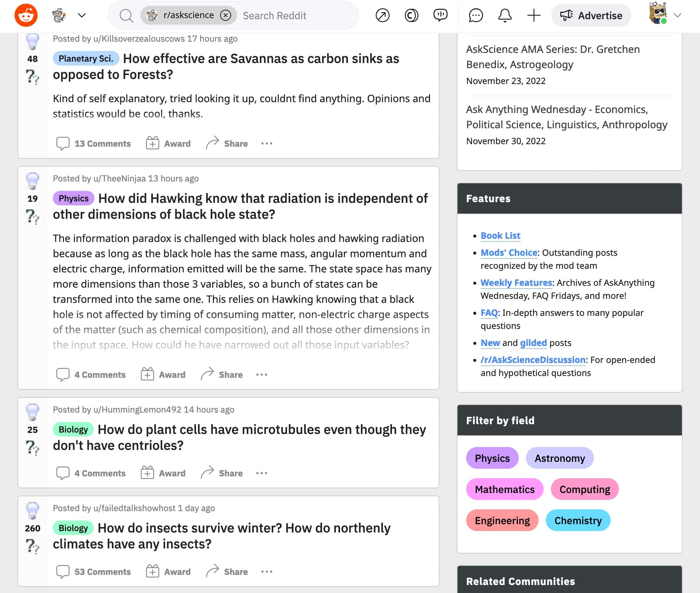Click the coins/awards icon in toolbar

[x=412, y=16]
